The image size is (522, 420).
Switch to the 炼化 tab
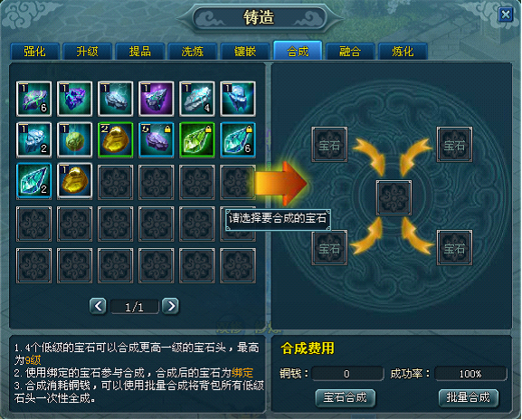click(x=403, y=52)
